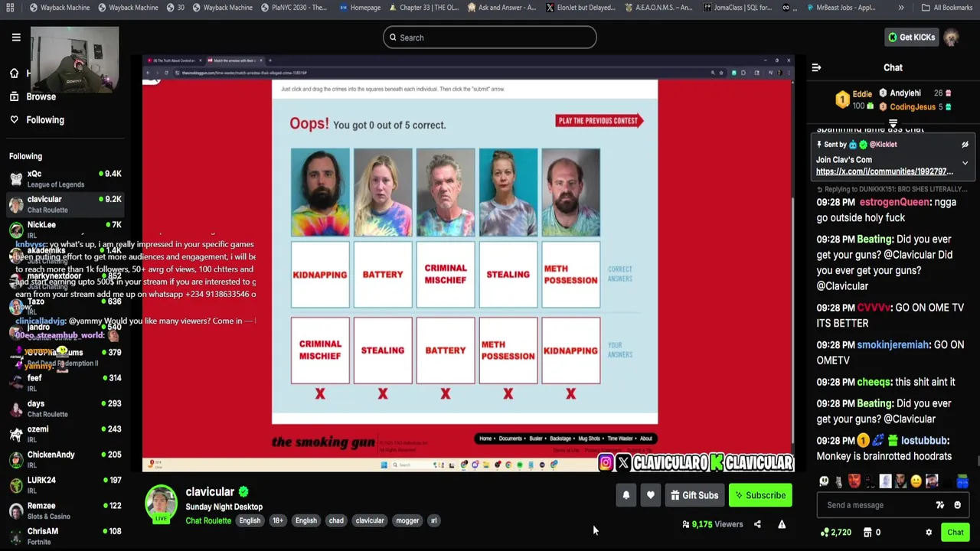Click the first mugshot with tie-dye shirt
The image size is (980, 551).
[x=320, y=192]
